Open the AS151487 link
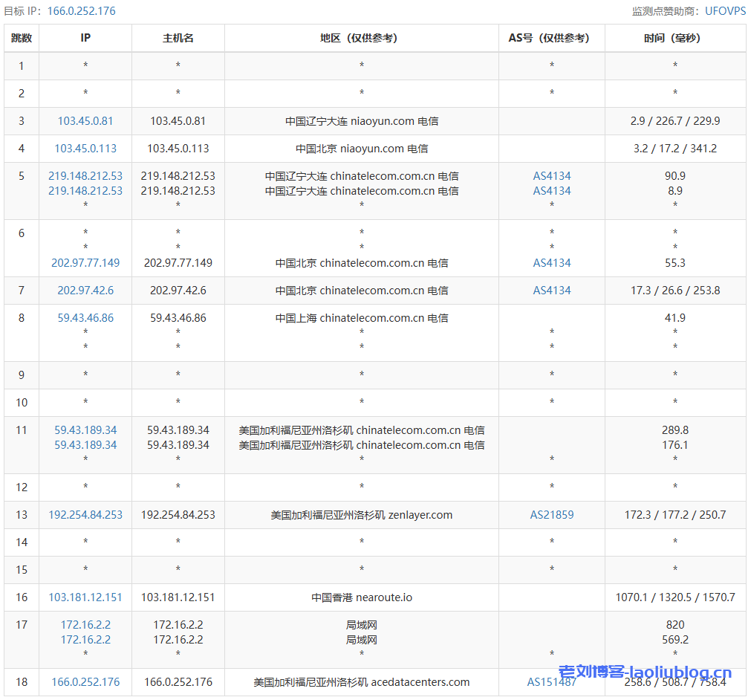This screenshot has width=751, height=700. (552, 682)
